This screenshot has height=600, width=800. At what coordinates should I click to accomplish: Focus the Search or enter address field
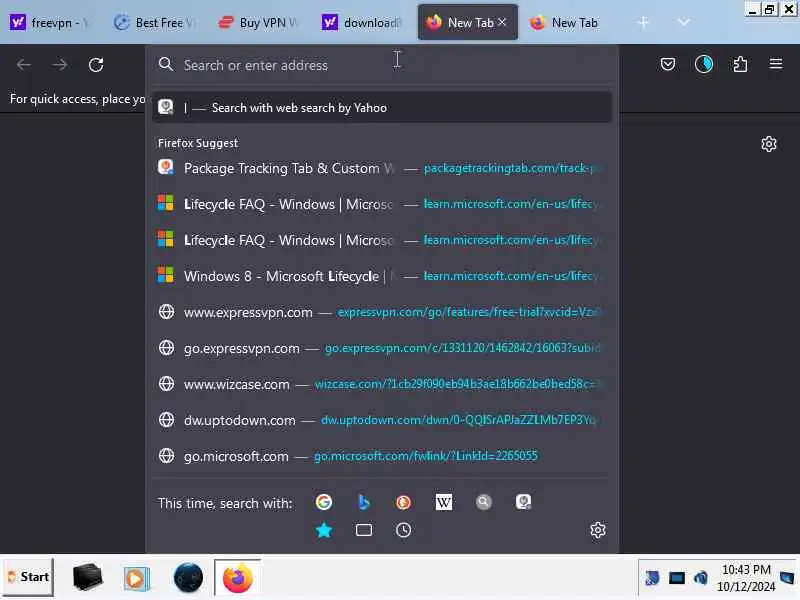382,65
